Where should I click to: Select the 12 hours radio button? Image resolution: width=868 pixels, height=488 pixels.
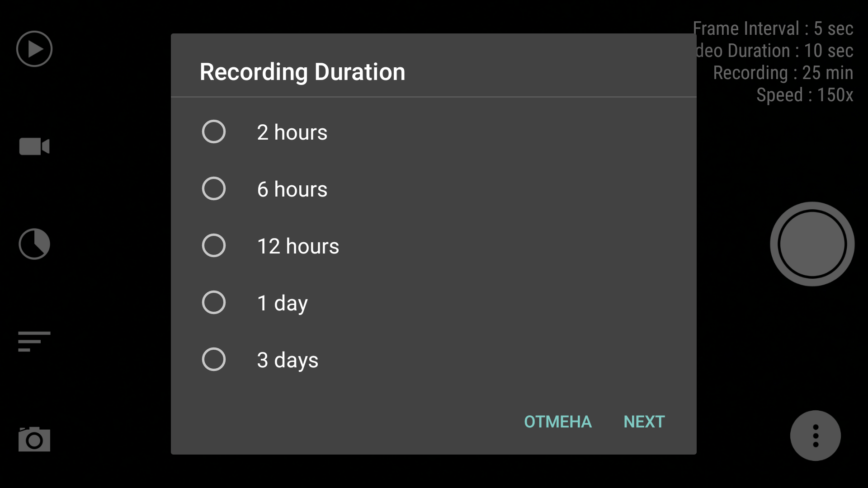pos(214,245)
